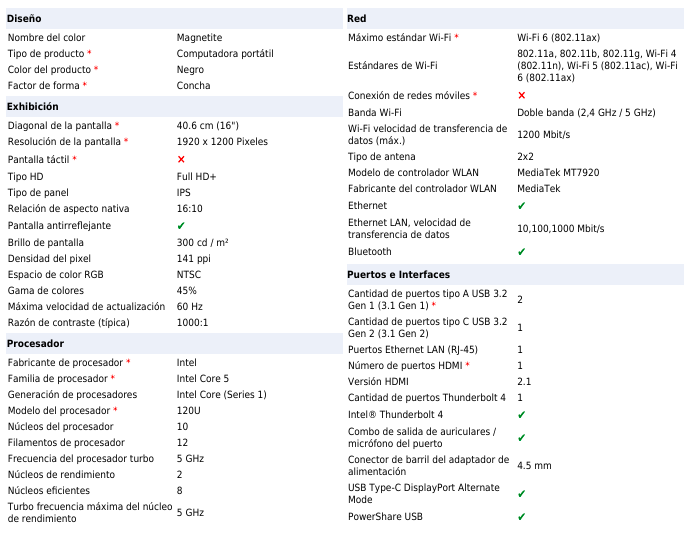Click the red X for Conexión de redes móviles
Image resolution: width=686 pixels, height=543 pixels.
pos(522,95)
